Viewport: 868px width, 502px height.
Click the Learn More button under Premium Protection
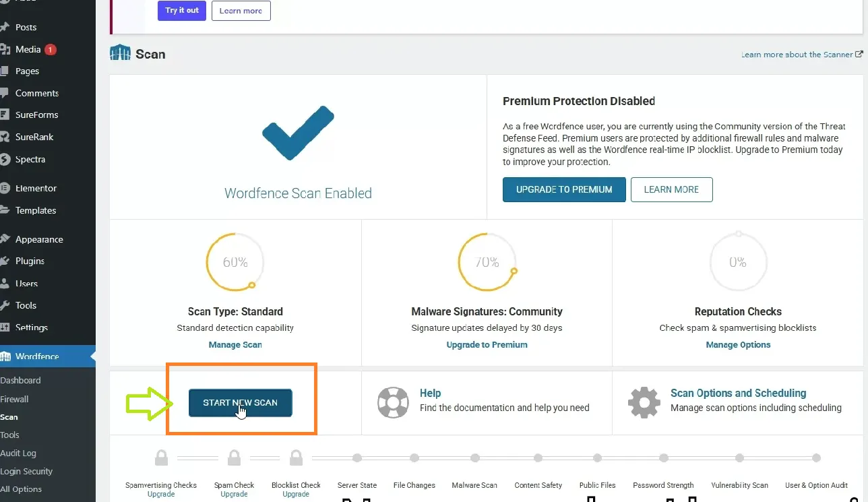pos(671,189)
